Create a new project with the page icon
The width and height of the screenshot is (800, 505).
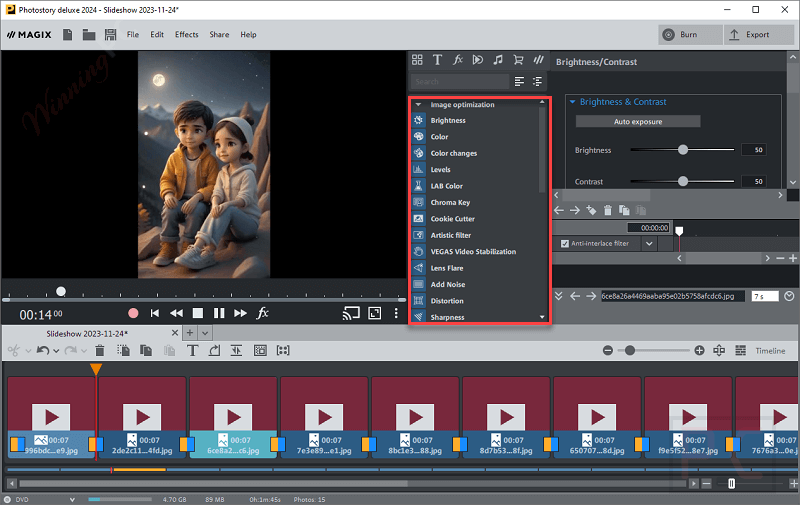[x=67, y=35]
